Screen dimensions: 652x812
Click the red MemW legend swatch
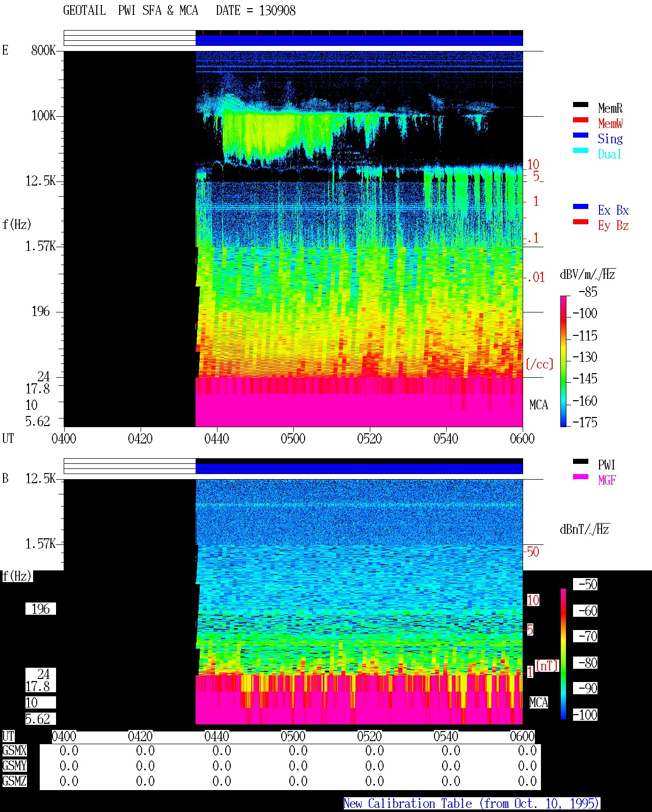[x=581, y=120]
